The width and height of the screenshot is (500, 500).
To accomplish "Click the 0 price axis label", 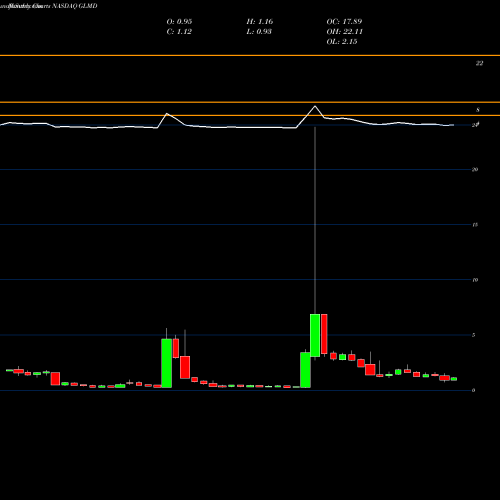I will coord(473,390).
